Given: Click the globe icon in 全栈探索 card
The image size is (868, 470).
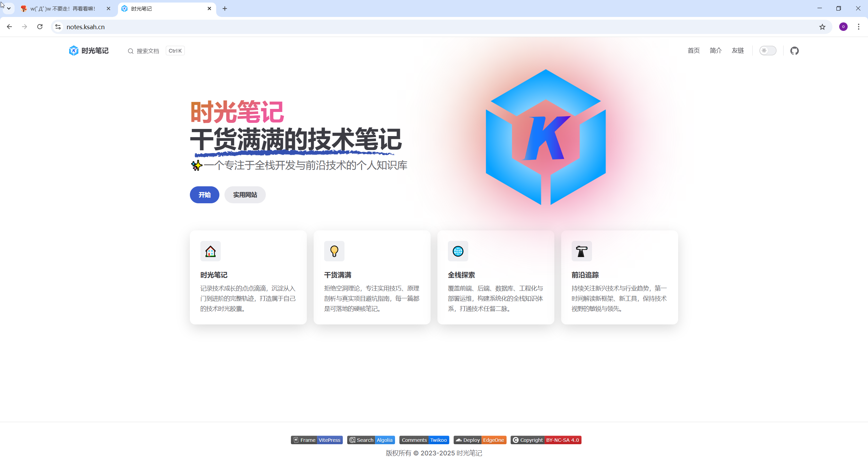Looking at the screenshot, I should pyautogui.click(x=458, y=251).
